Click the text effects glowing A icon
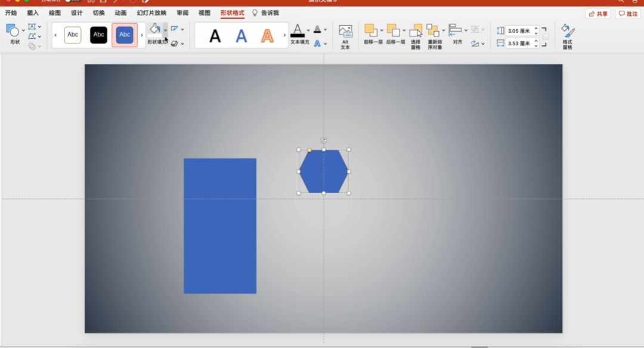 click(x=317, y=43)
